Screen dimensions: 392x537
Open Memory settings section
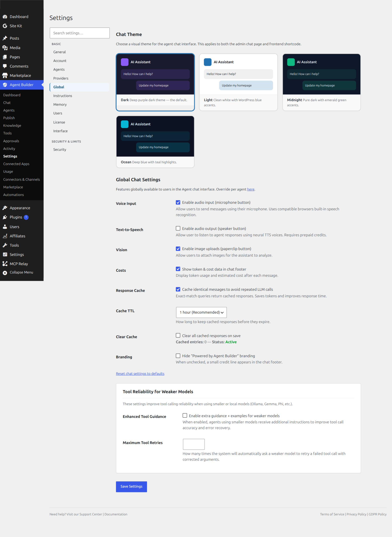[79, 105]
